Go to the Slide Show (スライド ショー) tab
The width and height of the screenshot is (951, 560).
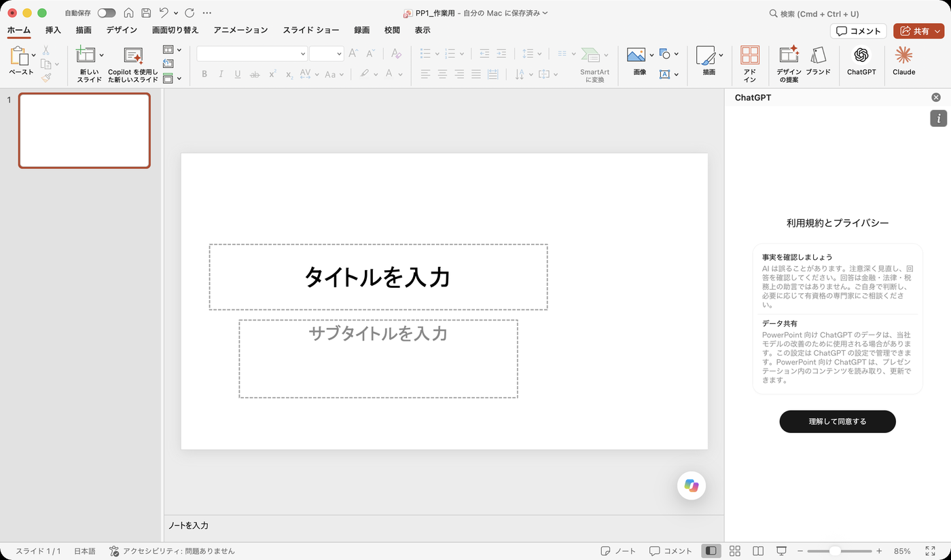pos(311,30)
